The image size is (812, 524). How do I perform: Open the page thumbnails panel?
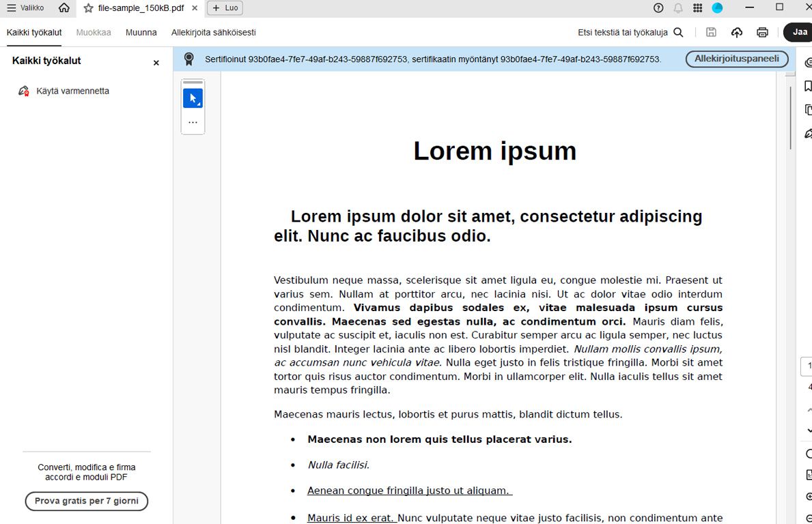[808, 109]
